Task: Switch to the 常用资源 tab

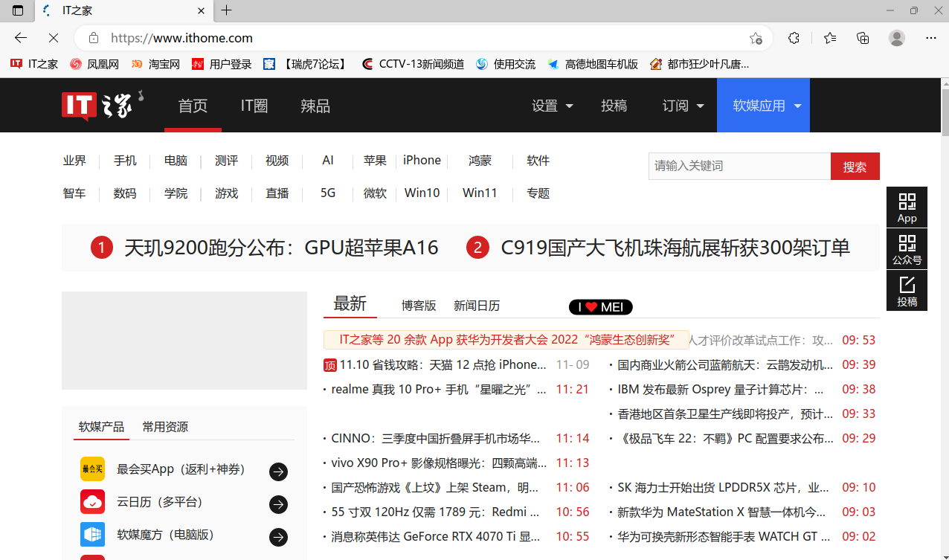Action: 165,427
